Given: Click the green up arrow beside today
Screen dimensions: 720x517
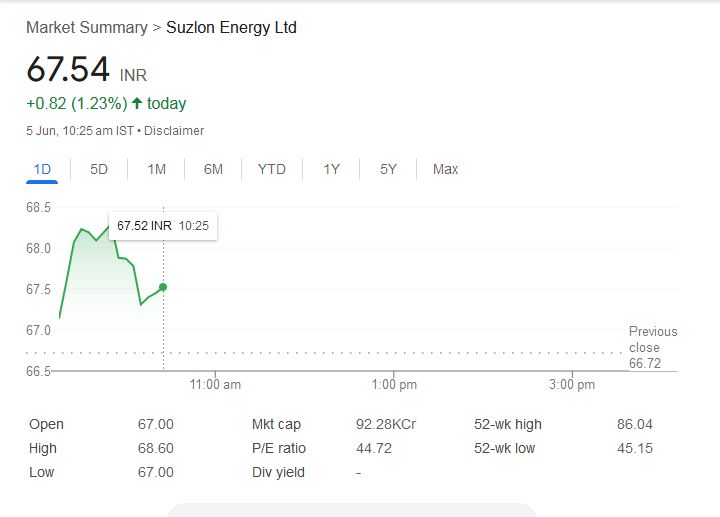Looking at the screenshot, I should click(x=137, y=104).
